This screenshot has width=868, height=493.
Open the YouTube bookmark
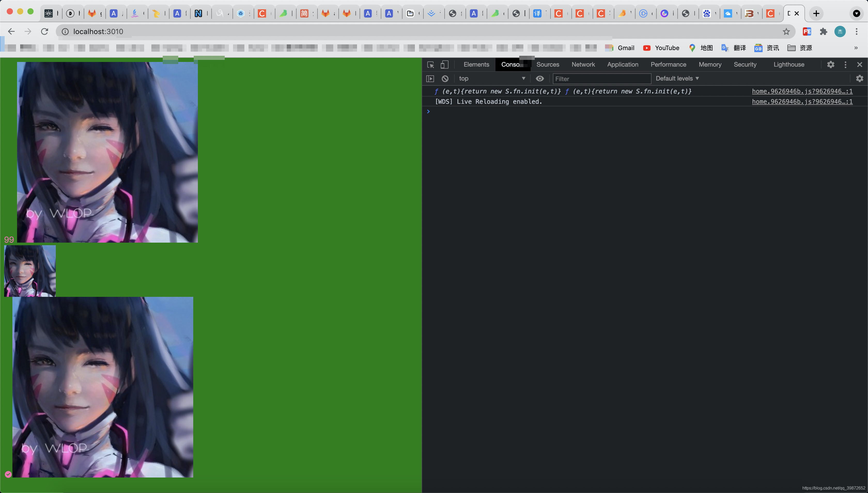point(661,48)
